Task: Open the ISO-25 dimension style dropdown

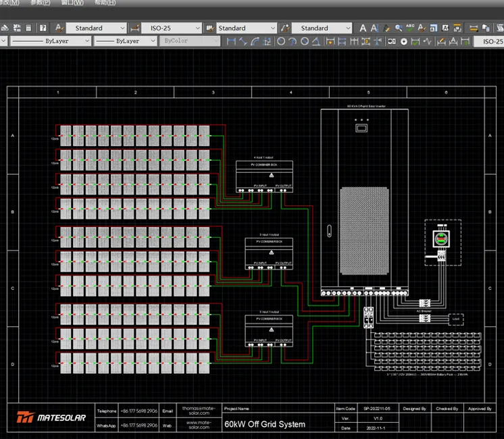Action: tap(197, 28)
